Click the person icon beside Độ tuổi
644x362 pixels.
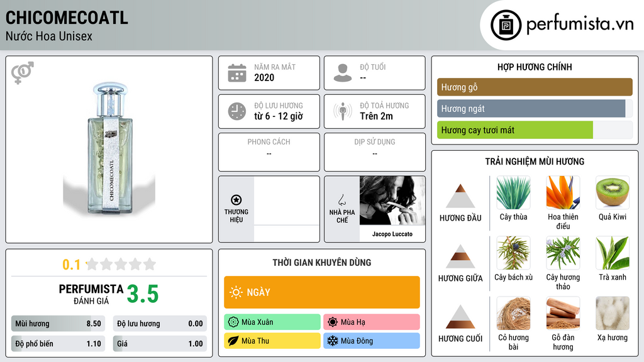coord(343,73)
